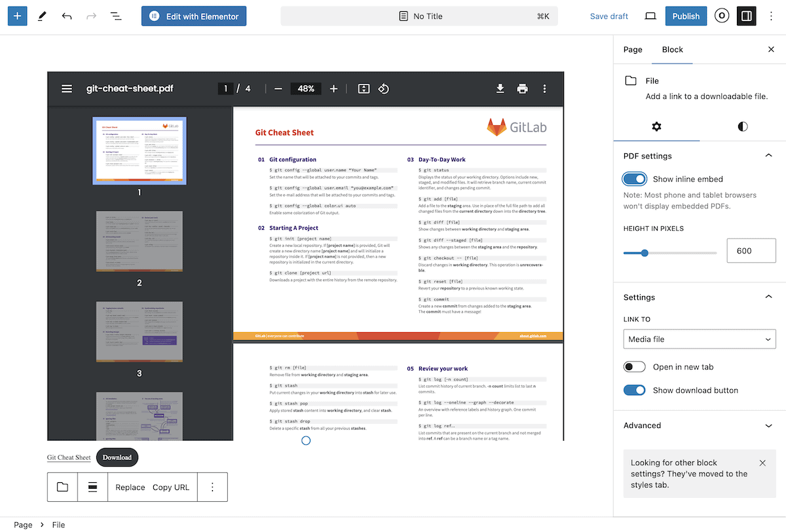Viewport: 786px width, 532px height.
Task: Click the Git Cheat Sheet file link
Action: point(69,457)
